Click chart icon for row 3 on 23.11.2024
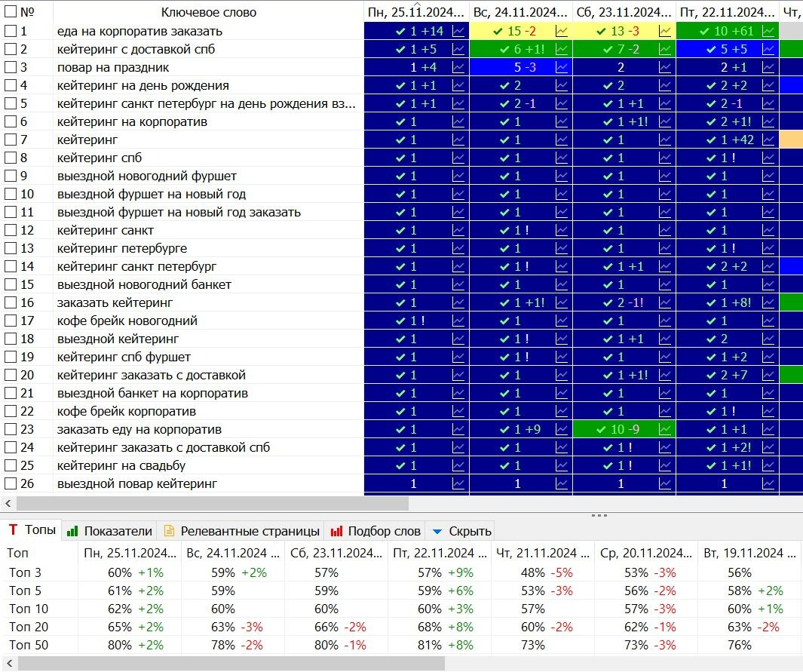803x672 pixels. point(664,67)
